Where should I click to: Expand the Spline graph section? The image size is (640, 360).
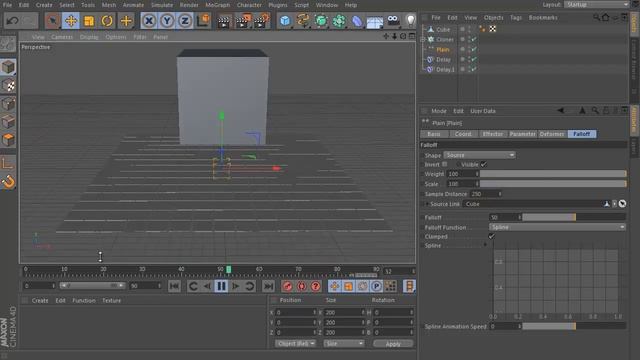(x=485, y=245)
